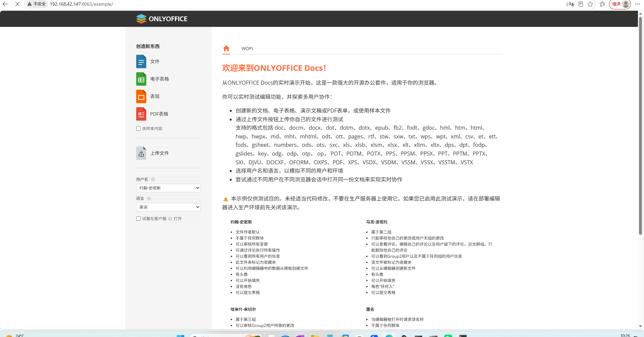Viewport: 644px width, 337px height.
Task: Click the 不安全 security warning indicator
Action: tap(37, 4)
